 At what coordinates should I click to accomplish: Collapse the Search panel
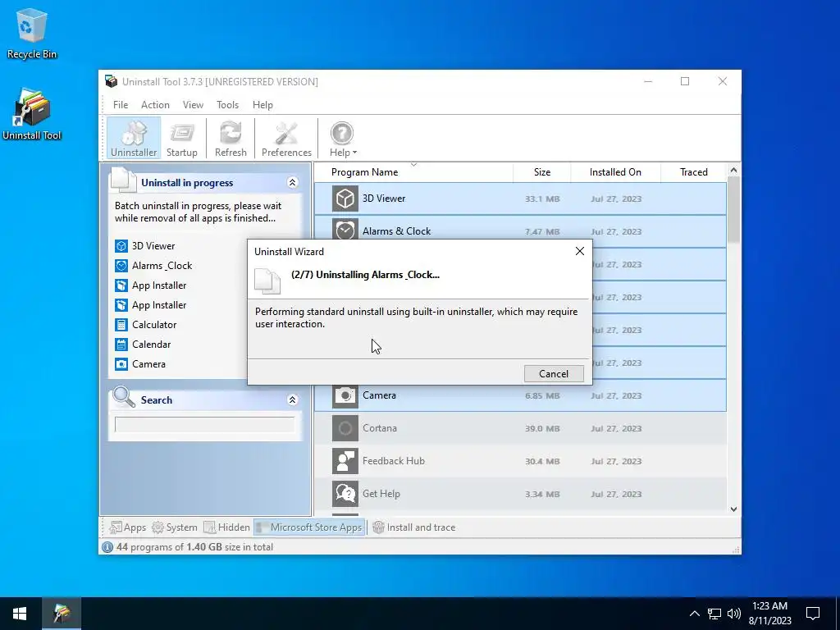pyautogui.click(x=293, y=399)
